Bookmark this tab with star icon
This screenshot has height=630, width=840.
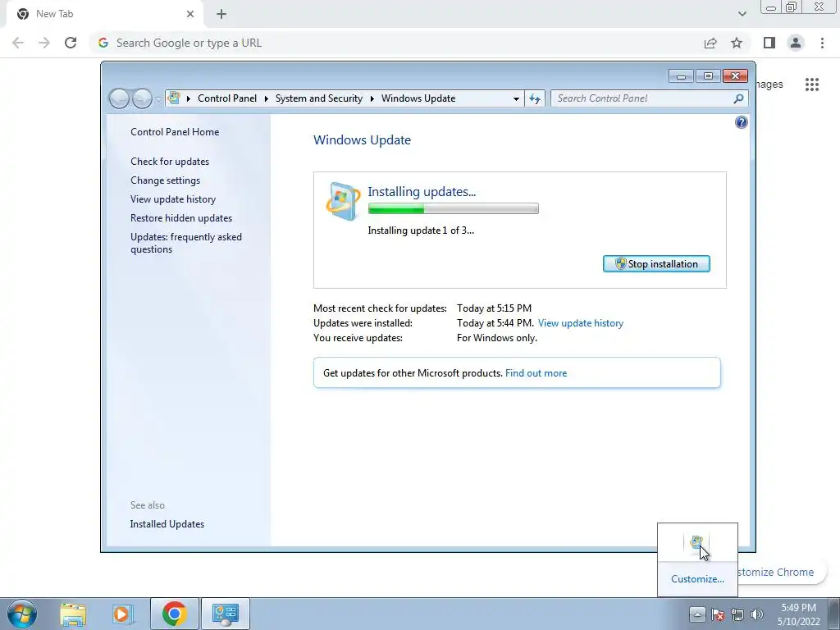[x=737, y=43]
